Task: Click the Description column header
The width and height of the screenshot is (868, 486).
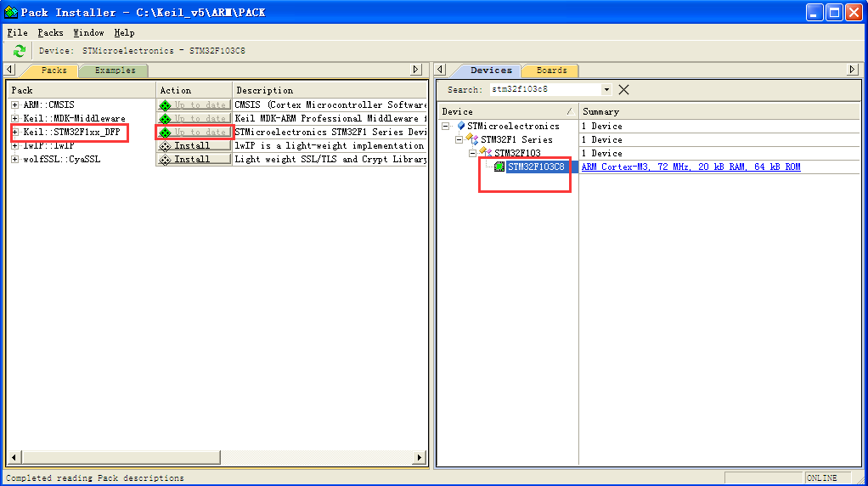Action: 330,90
